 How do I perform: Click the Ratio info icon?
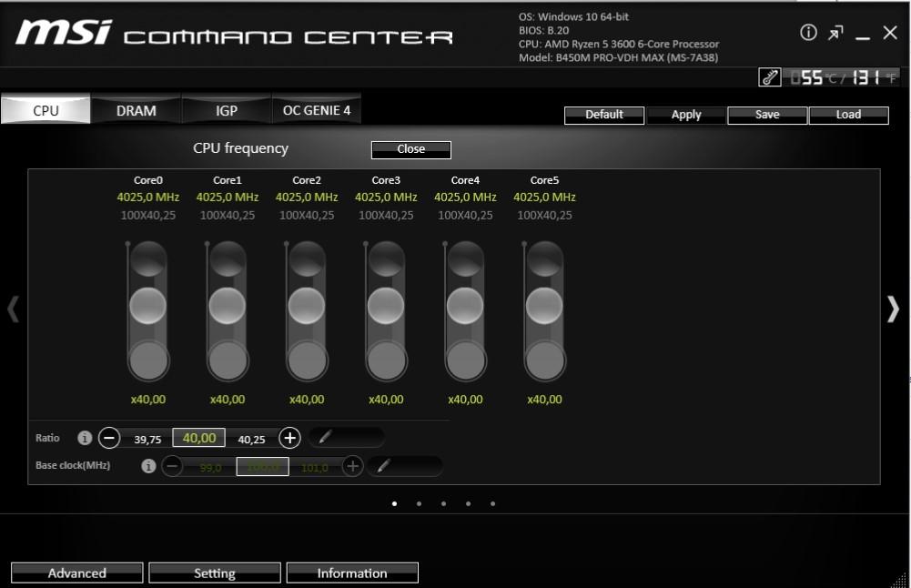[85, 438]
